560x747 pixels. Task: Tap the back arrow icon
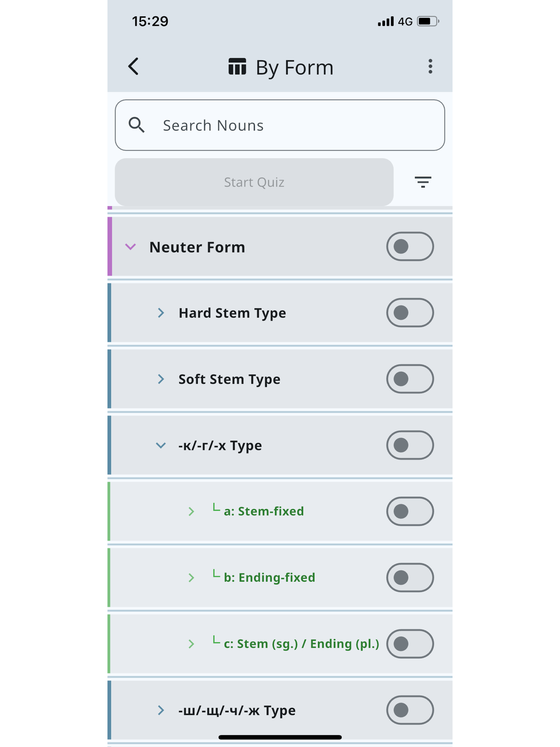pos(133,66)
